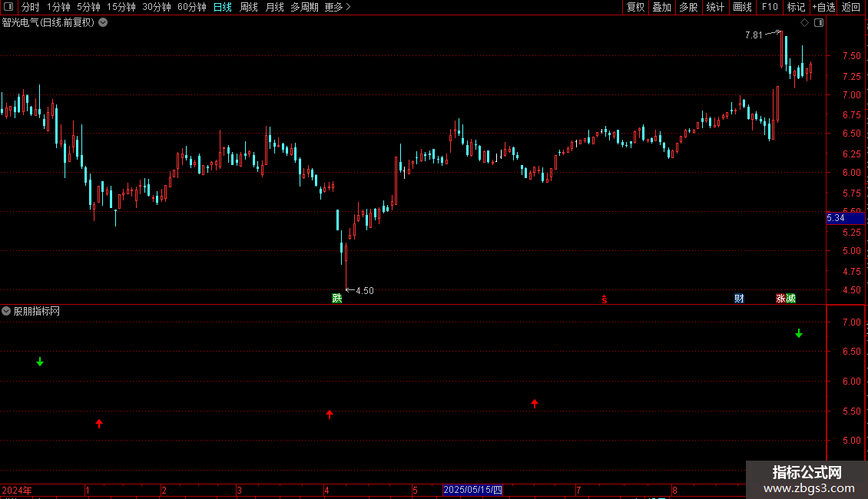Click the green 跌 event marker
Viewport: 868px width, 499px height.
[x=336, y=298]
